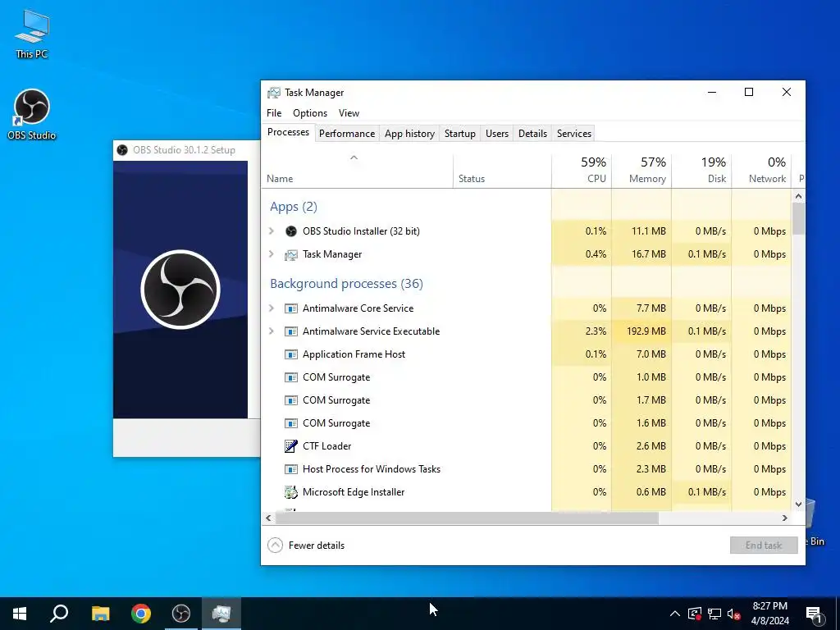Image resolution: width=840 pixels, height=630 pixels.
Task: Click the muted volume tray icon
Action: pyautogui.click(x=734, y=614)
